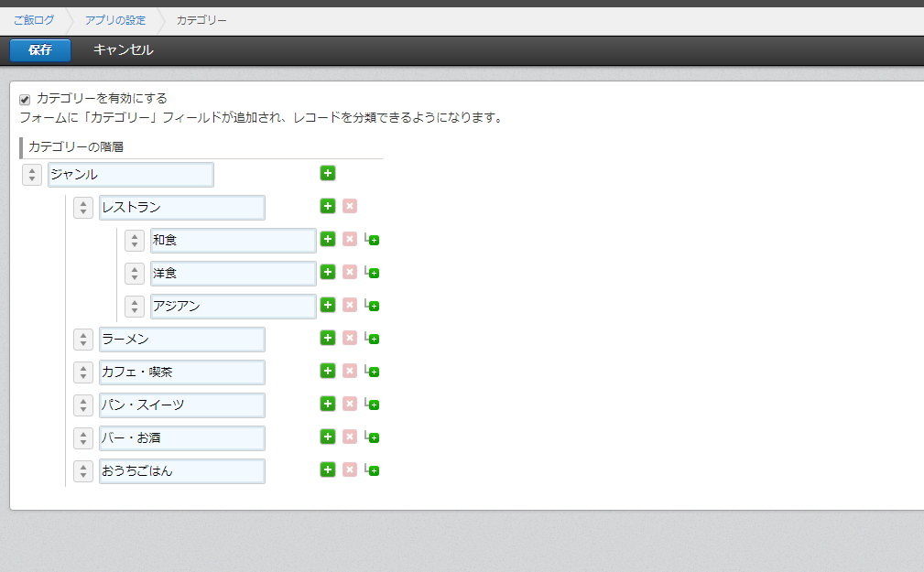Click the reorder handle for おうちごはん
Viewport: 924px width, 572px height.
tap(83, 472)
